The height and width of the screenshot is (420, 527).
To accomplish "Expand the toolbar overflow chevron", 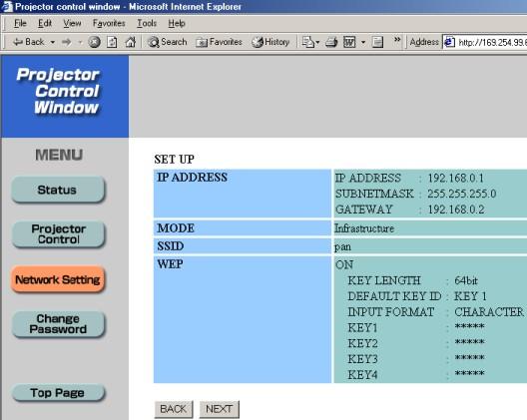I will click(397, 40).
